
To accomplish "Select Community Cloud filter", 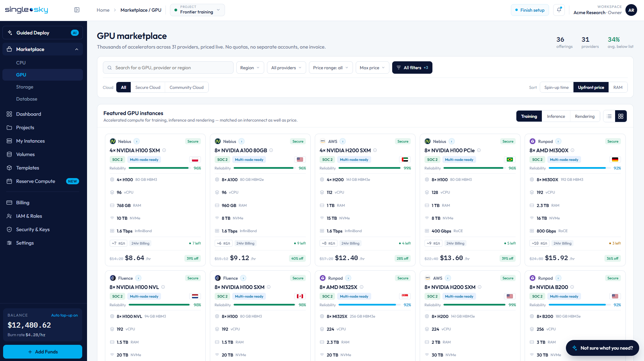I will click(x=186, y=87).
